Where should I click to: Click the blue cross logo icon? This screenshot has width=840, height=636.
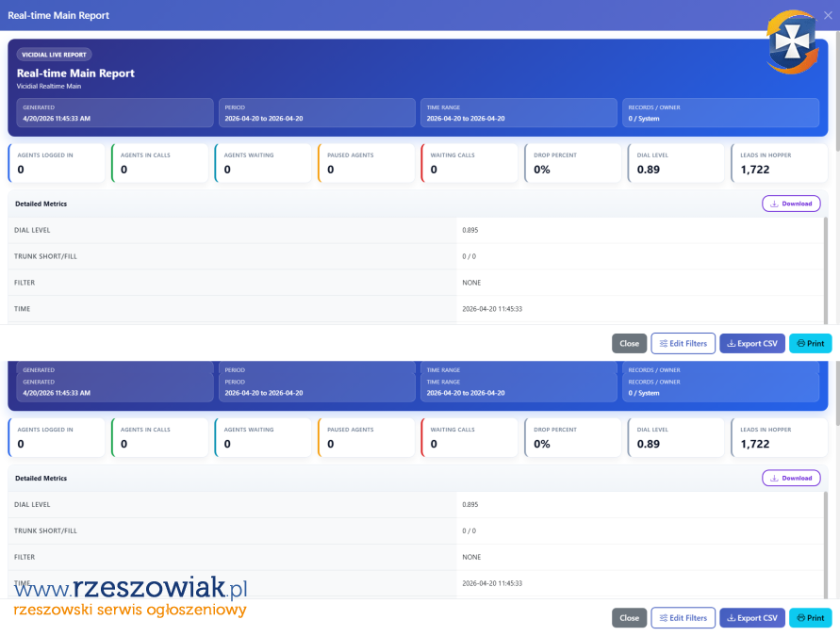click(790, 43)
